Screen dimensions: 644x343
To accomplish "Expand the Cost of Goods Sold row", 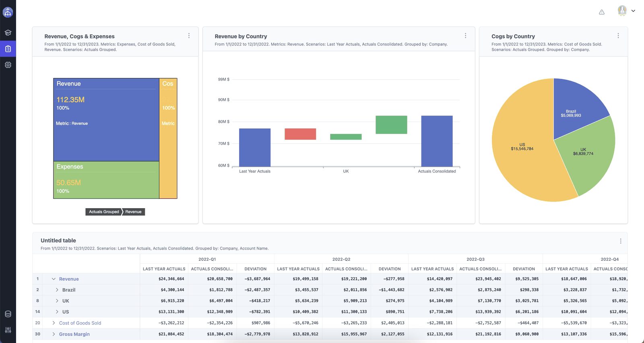I will [x=54, y=323].
